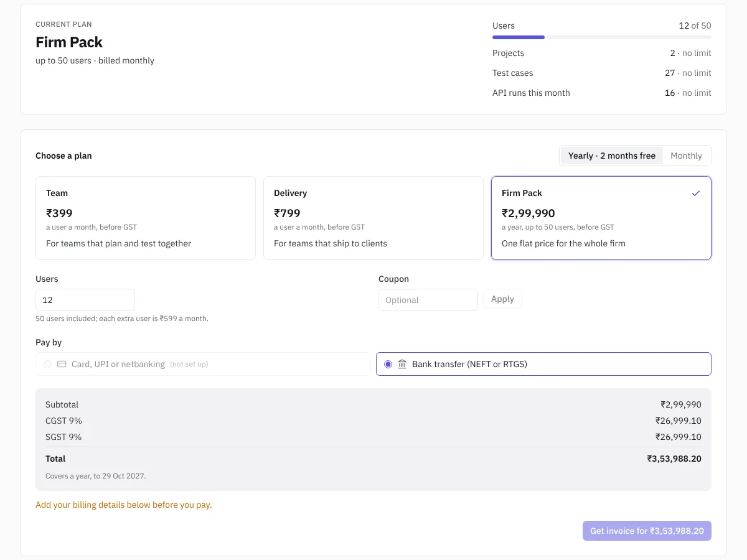
Task: Click the "API runs this month" label
Action: click(x=531, y=93)
